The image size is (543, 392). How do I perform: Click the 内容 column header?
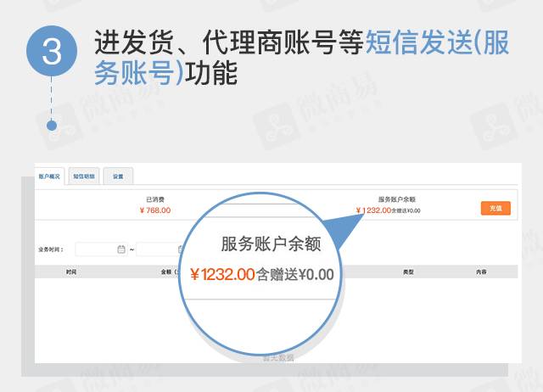pyautogui.click(x=481, y=272)
